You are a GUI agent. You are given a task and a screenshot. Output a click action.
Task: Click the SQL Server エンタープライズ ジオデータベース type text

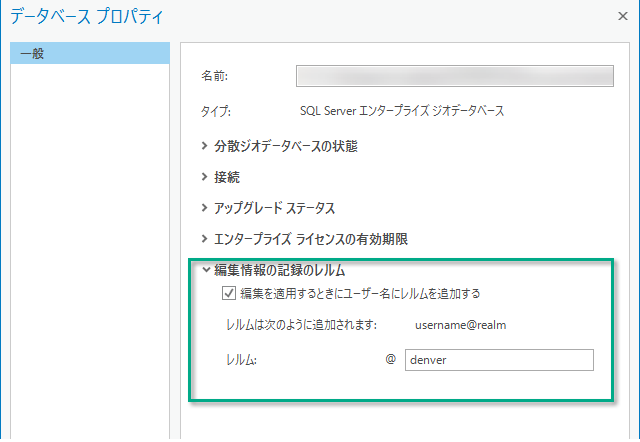tap(402, 111)
